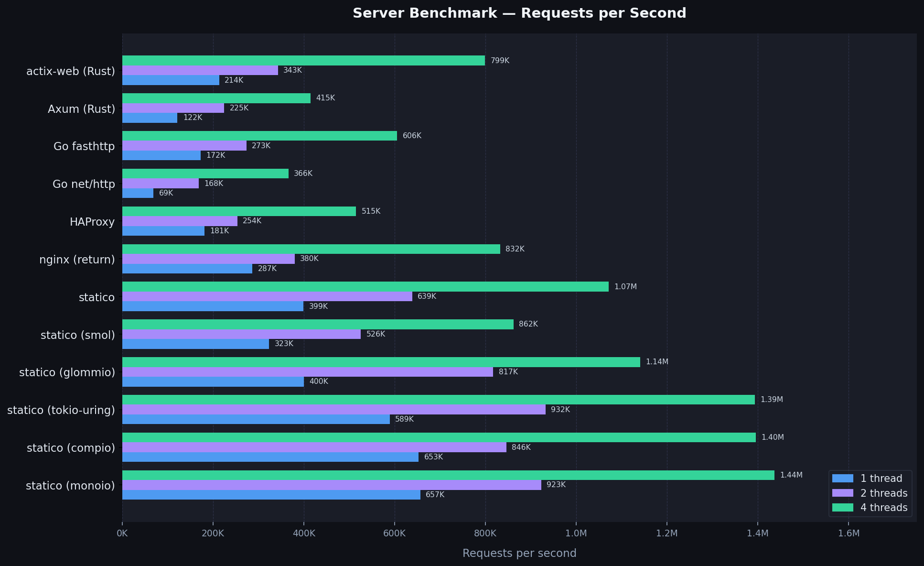Image resolution: width=924 pixels, height=566 pixels.
Task: Click the actix-web (Rust) axis label
Action: click(71, 71)
